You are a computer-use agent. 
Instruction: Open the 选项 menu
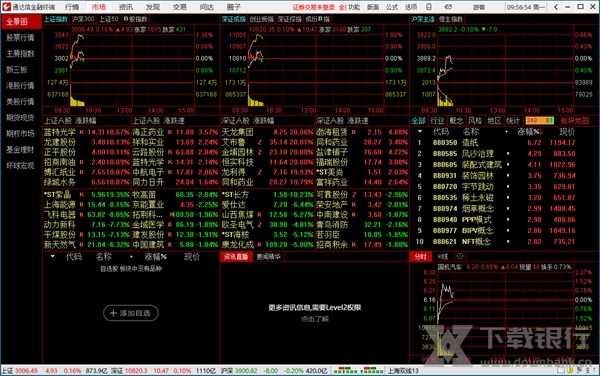(411, 7)
